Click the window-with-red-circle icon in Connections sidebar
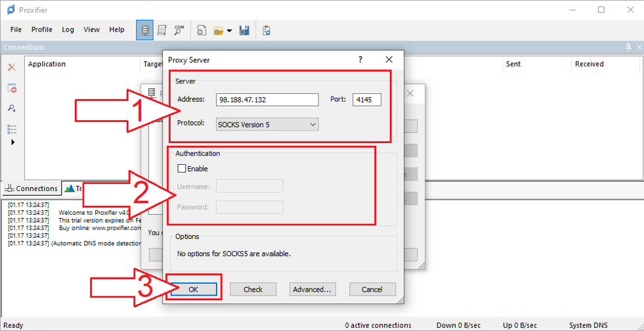Screen dimensions: 644x331 12,88
